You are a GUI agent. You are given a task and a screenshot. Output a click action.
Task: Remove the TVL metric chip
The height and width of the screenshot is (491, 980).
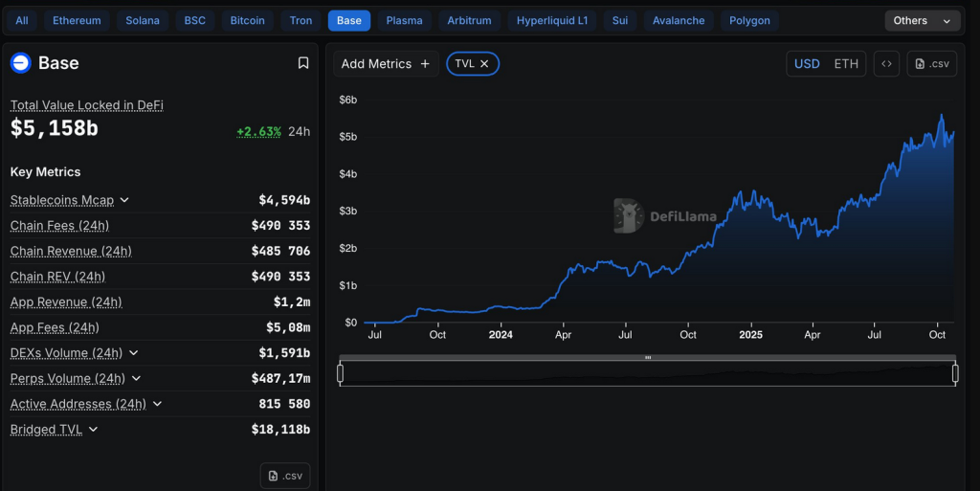[x=484, y=64]
